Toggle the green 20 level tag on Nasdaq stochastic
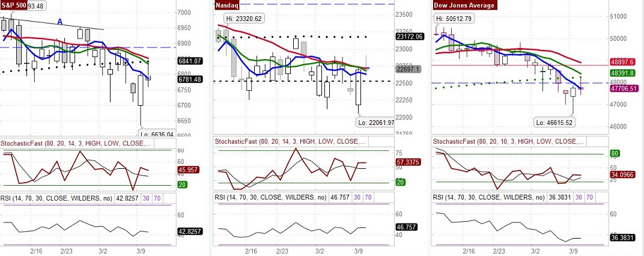 399,182
